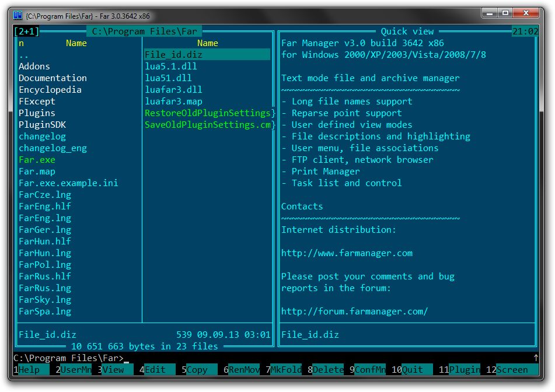
Task: Click the C:\Program Files\Far panel title
Action: (x=144, y=32)
